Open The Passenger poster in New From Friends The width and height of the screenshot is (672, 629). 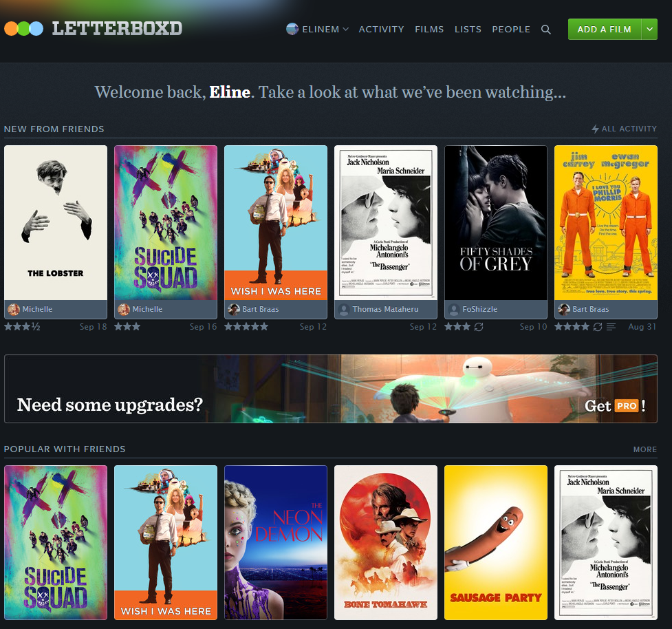[x=386, y=222]
